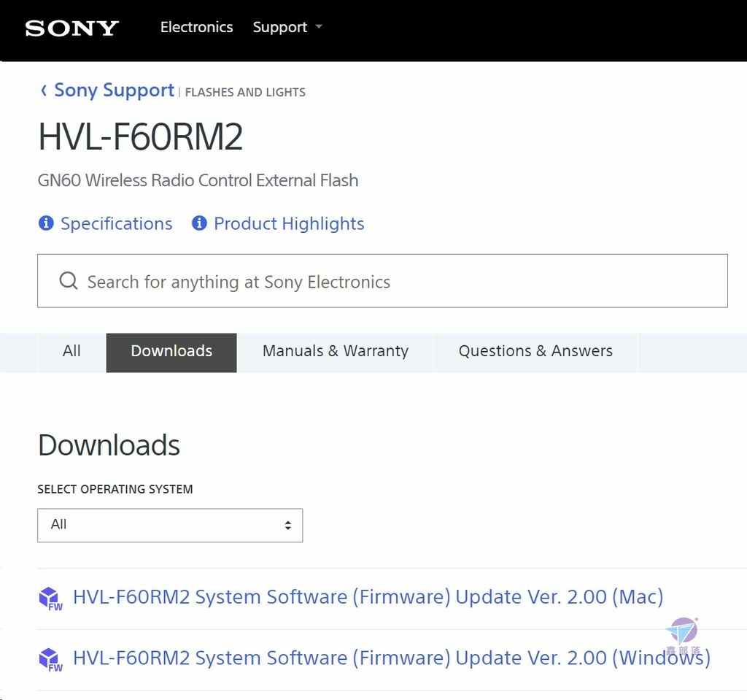The width and height of the screenshot is (747, 700).
Task: Open Firmware Update Ver. 2.00 (Mac)
Action: (x=368, y=596)
